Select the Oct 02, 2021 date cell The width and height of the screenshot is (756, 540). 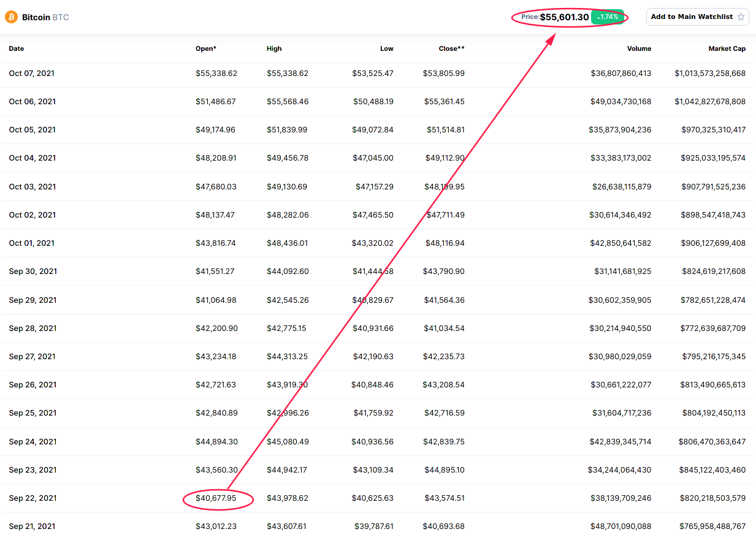pos(32,215)
